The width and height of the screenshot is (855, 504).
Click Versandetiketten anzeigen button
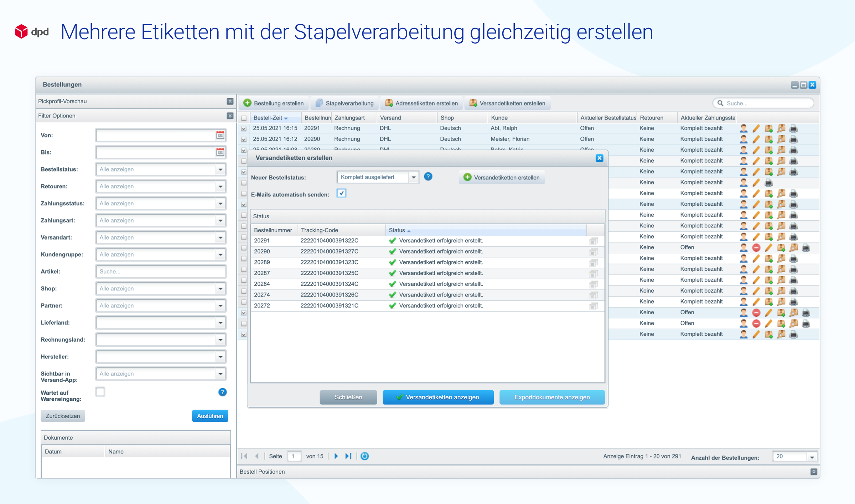tap(438, 397)
